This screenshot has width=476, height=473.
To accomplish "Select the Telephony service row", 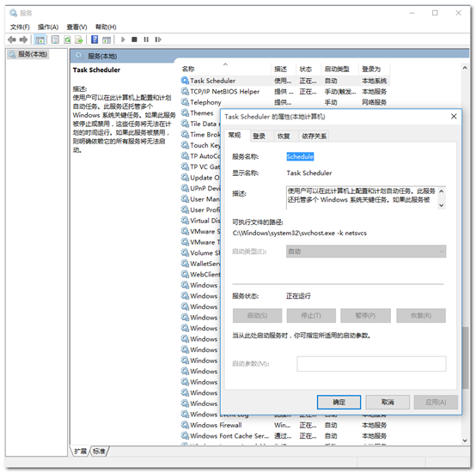I will pos(284,102).
